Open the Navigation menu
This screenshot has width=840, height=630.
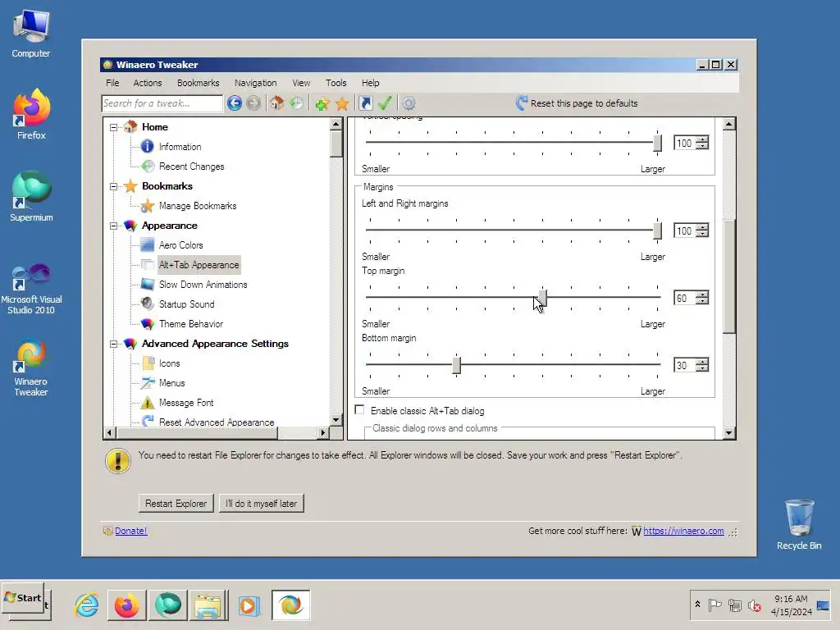tap(256, 83)
